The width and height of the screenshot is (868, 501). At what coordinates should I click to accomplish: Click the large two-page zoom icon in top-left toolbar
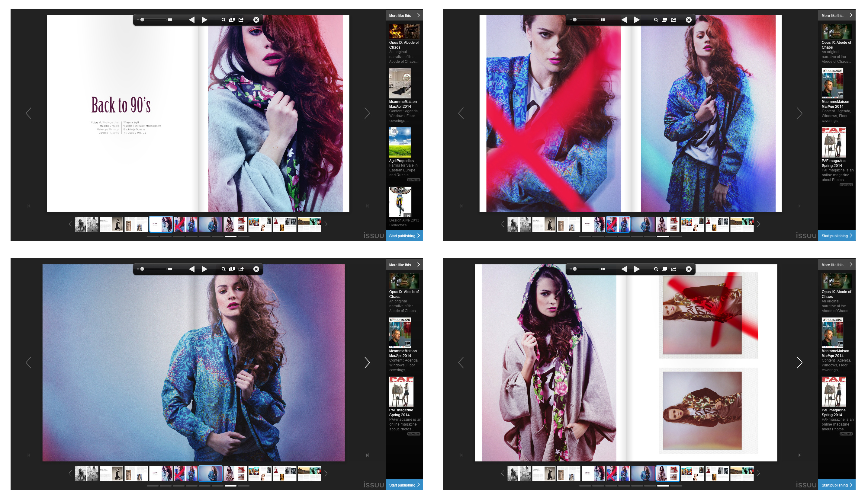coord(170,20)
